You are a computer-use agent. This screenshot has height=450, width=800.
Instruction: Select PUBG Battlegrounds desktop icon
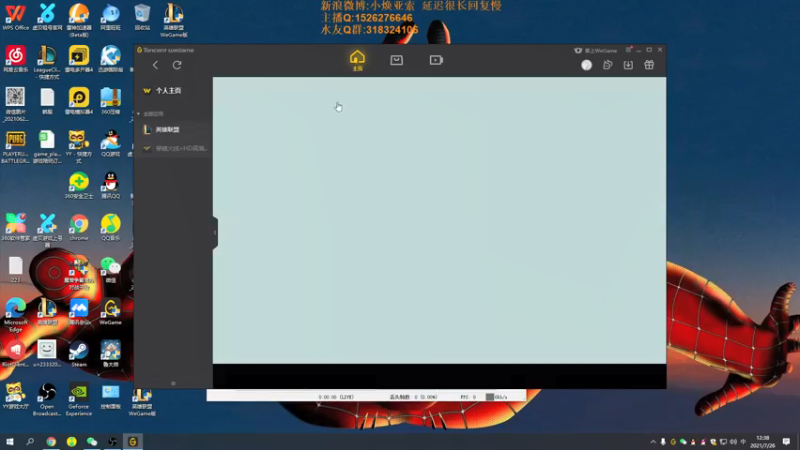click(15, 147)
